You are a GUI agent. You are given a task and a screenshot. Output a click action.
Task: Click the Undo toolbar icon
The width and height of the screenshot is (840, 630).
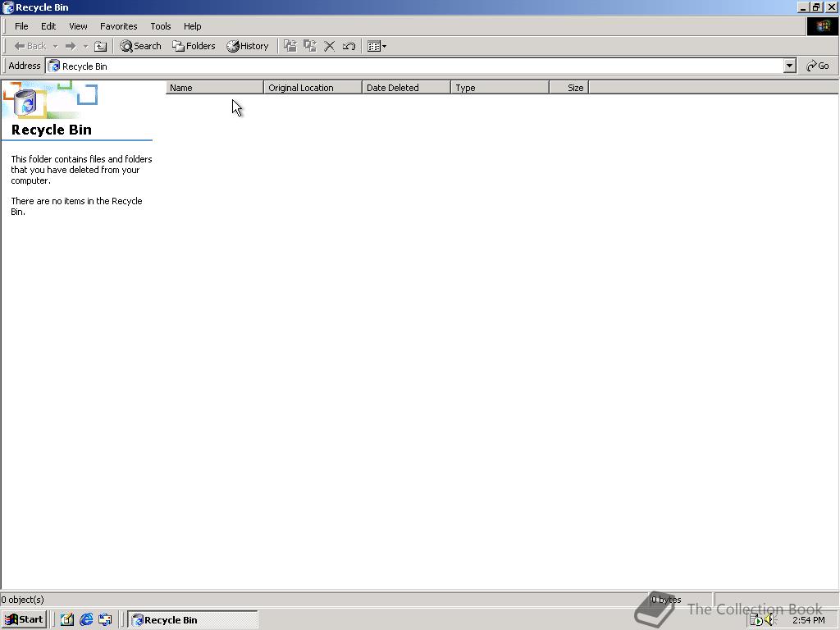[349, 46]
